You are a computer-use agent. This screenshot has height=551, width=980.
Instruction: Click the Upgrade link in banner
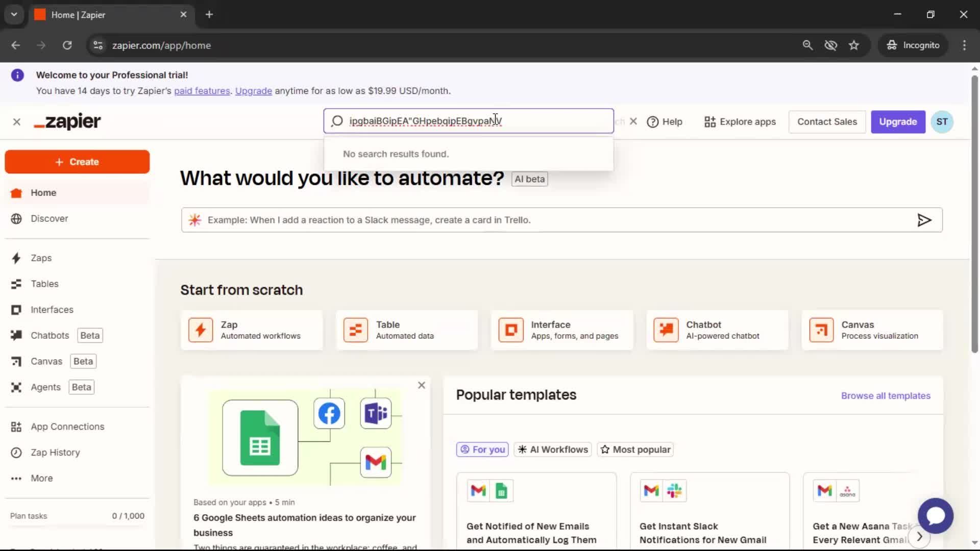[254, 91]
